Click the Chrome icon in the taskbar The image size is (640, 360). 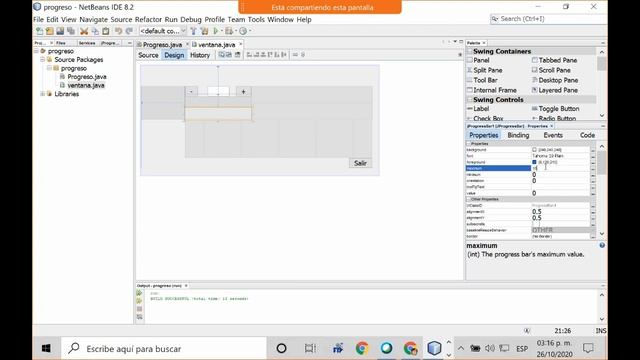tap(361, 349)
